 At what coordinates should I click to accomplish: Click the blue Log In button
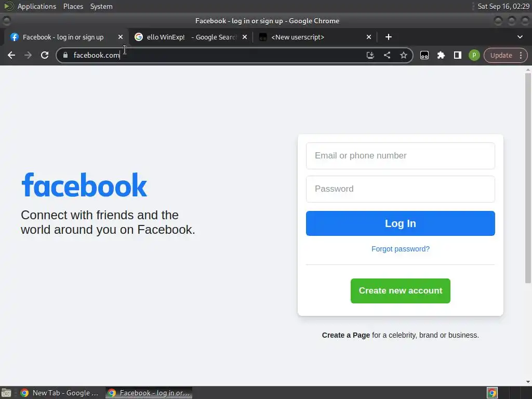coord(401,223)
